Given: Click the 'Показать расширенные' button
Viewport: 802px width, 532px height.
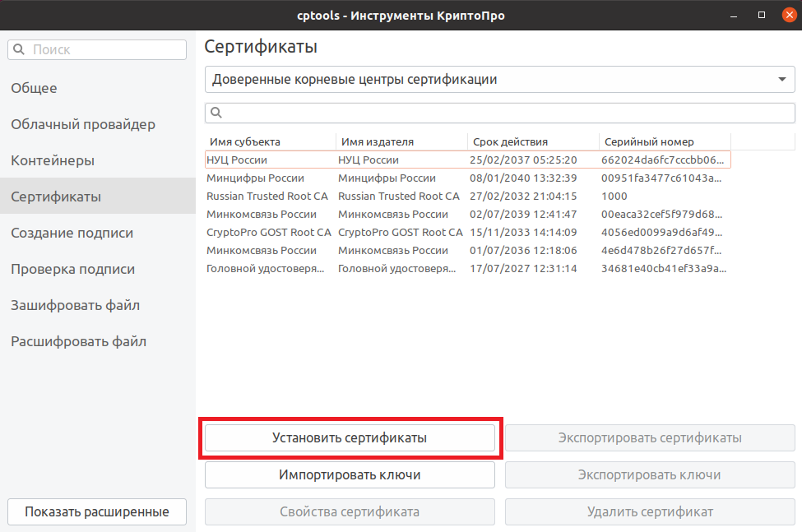Looking at the screenshot, I should pyautogui.click(x=97, y=511).
